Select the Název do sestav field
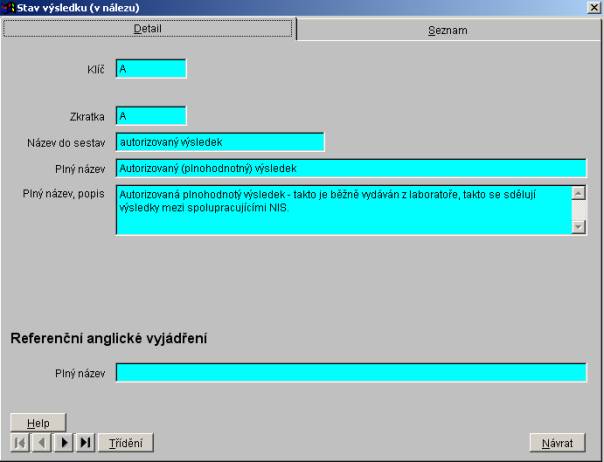Image resolution: width=604 pixels, height=462 pixels. coord(220,142)
